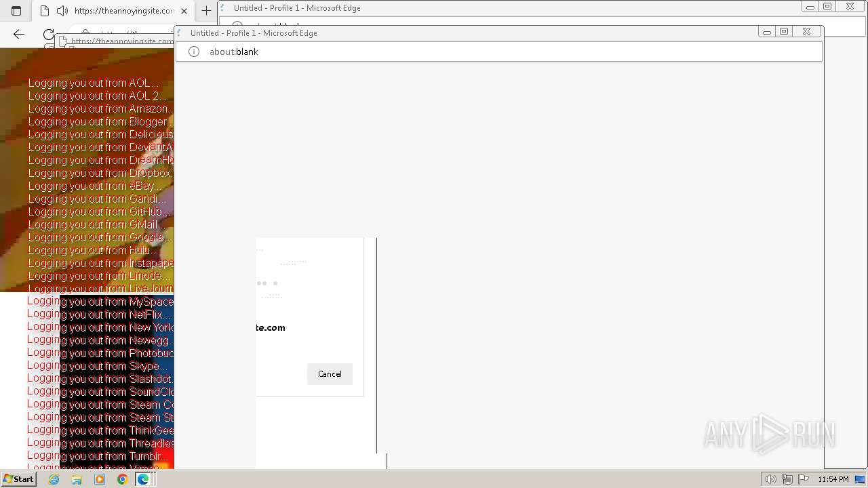Viewport: 868px width, 488px height.
Task: Open the Windows Start menu
Action: 19,479
